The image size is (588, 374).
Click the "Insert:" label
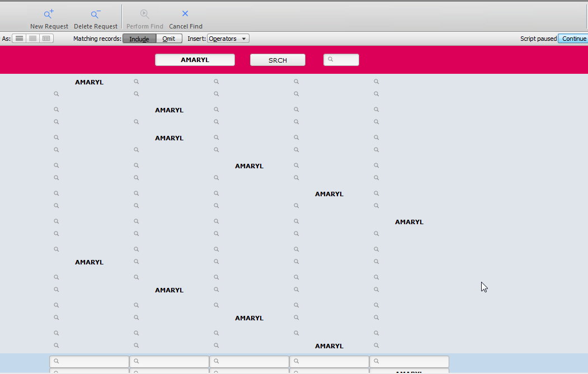[196, 39]
